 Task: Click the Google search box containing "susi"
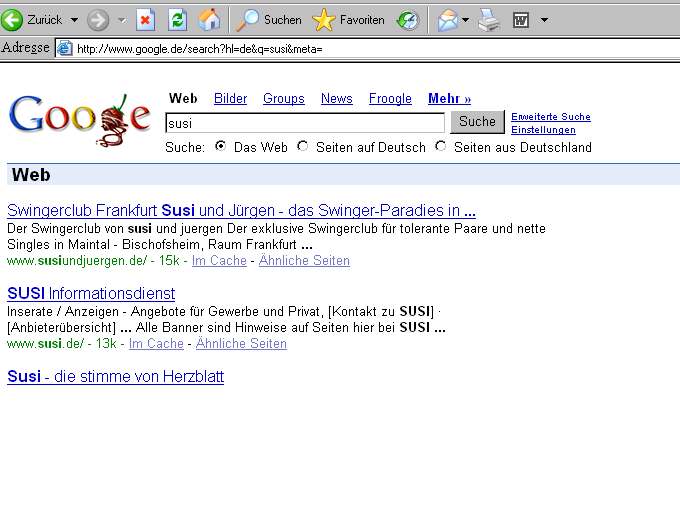[x=304, y=123]
